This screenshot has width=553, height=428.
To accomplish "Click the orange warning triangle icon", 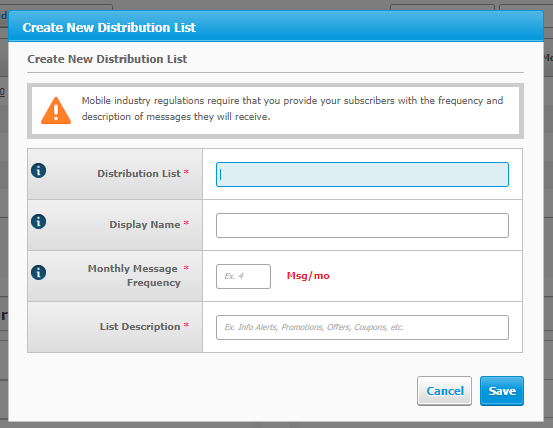I will [56, 111].
